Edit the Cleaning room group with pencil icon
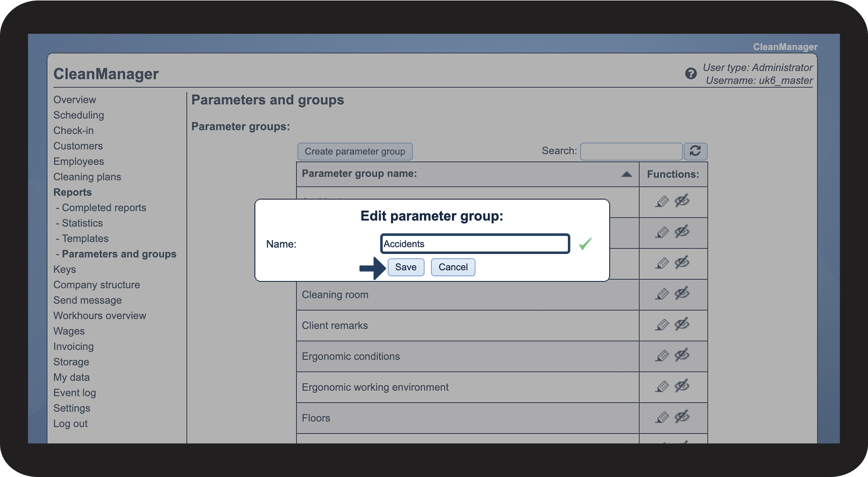The width and height of the screenshot is (868, 477). click(662, 294)
